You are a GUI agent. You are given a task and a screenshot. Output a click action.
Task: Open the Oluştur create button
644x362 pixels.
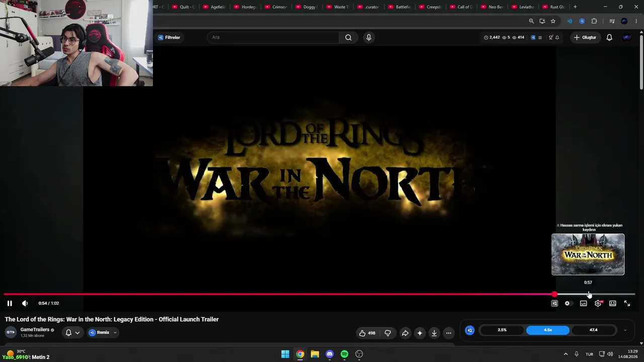[585, 37]
